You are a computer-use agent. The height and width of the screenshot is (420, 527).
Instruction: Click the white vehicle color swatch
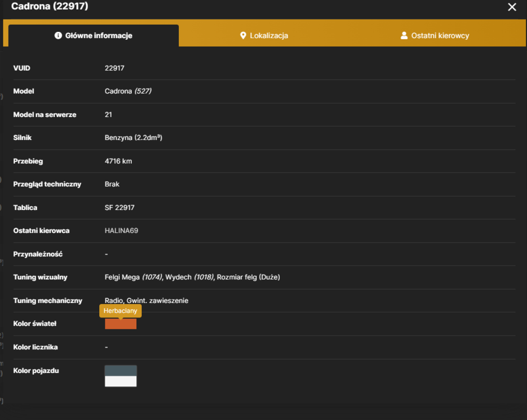pos(121,381)
